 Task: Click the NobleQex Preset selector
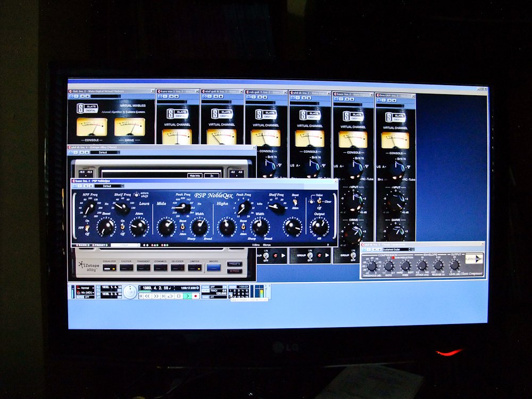100,245
